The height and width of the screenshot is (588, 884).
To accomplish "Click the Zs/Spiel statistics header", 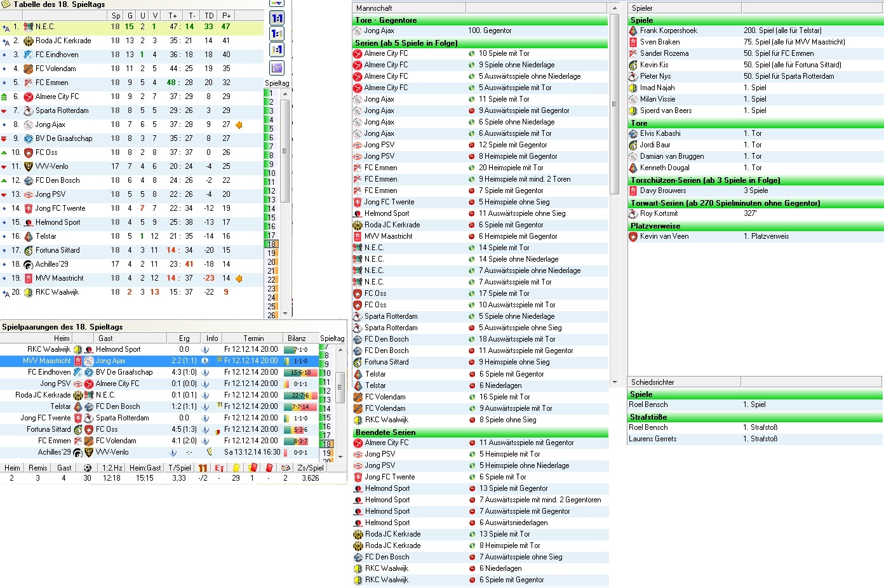I will (x=311, y=468).
